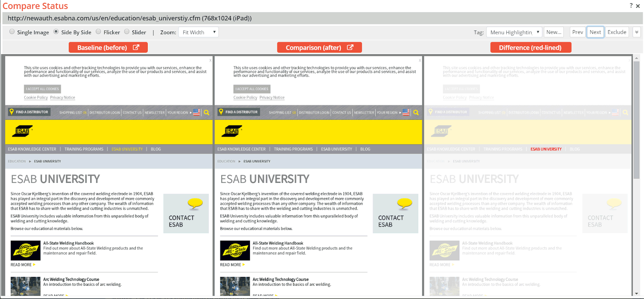Screen dimensions: 644x299
Task: Open Cookie Policy link in Baseline pane
Action: click(36, 98)
